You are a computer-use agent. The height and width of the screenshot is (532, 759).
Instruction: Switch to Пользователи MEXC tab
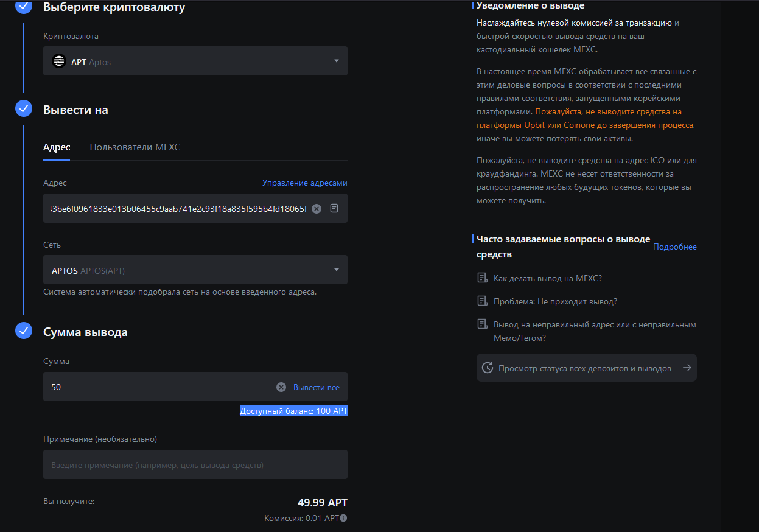click(x=135, y=147)
